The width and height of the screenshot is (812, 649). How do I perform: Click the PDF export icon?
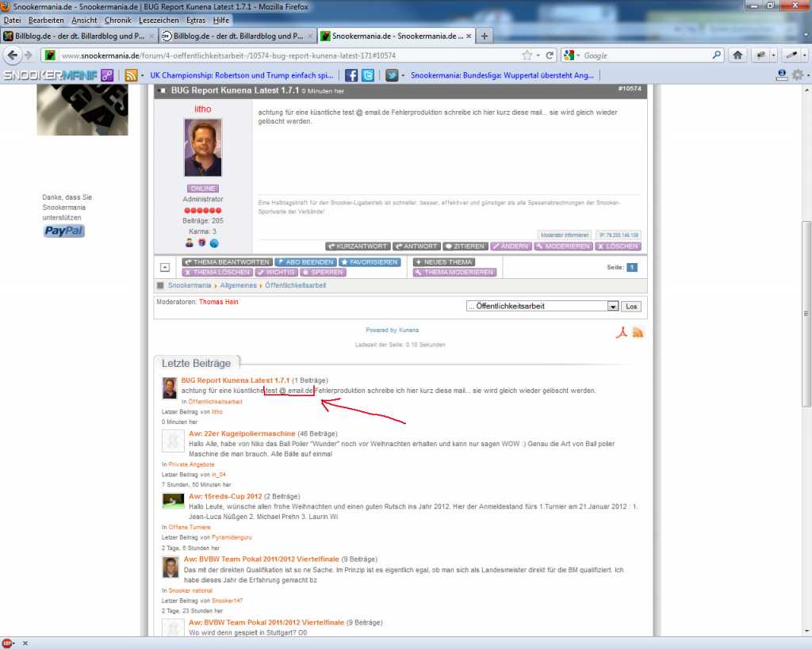(x=622, y=332)
